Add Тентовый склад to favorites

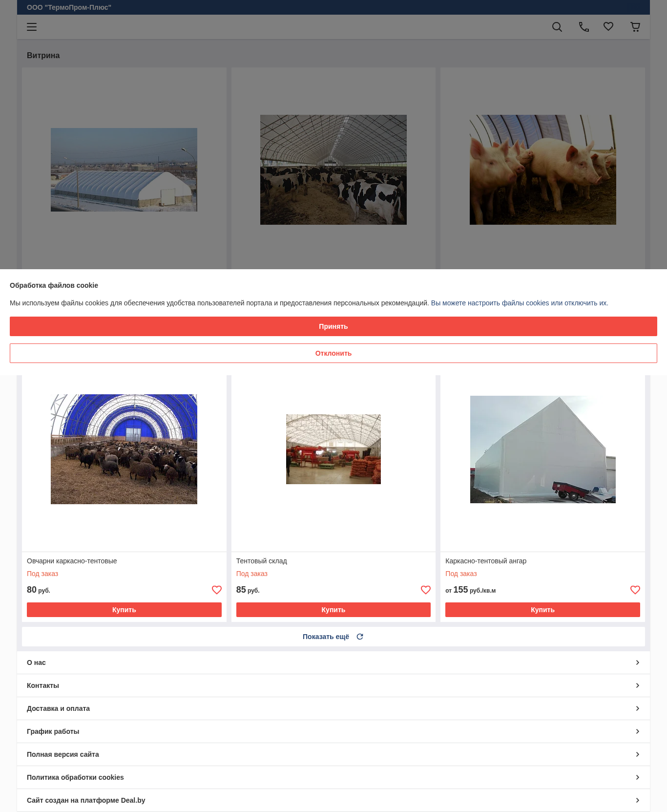[x=426, y=590]
